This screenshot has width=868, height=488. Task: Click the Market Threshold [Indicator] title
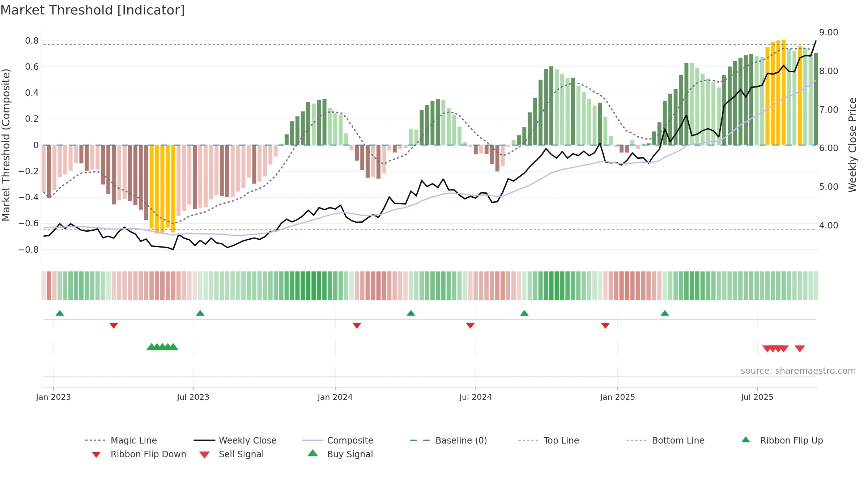(x=93, y=10)
